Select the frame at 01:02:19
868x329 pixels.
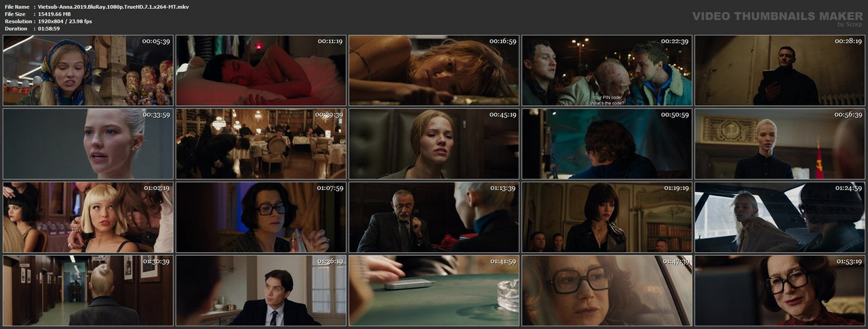coord(88,217)
